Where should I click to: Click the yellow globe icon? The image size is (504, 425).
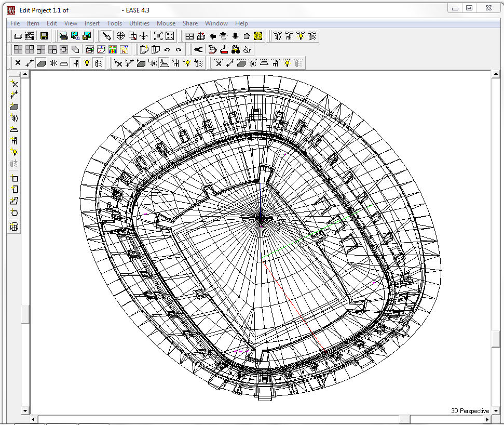coord(258,36)
